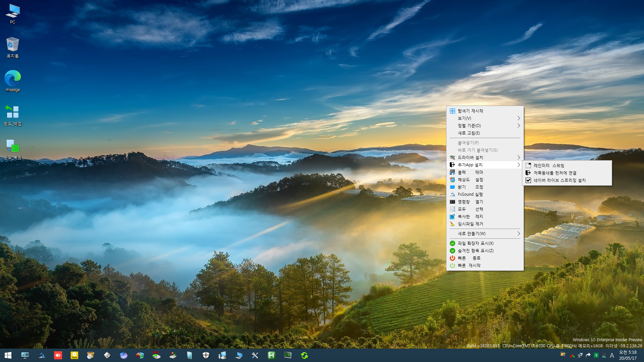Screen dimensions: 644x362
Task: Open the disk-with-green-arrow taskbar icon
Action: [x=173, y=355]
